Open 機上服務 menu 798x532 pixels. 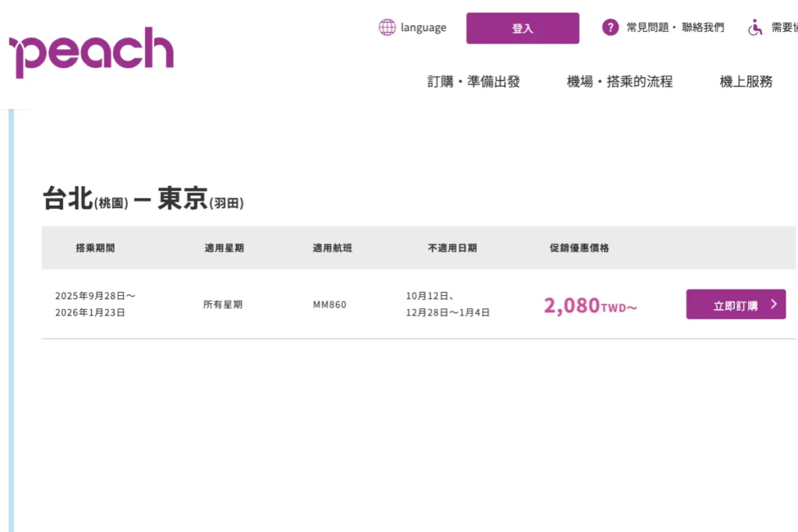746,81
